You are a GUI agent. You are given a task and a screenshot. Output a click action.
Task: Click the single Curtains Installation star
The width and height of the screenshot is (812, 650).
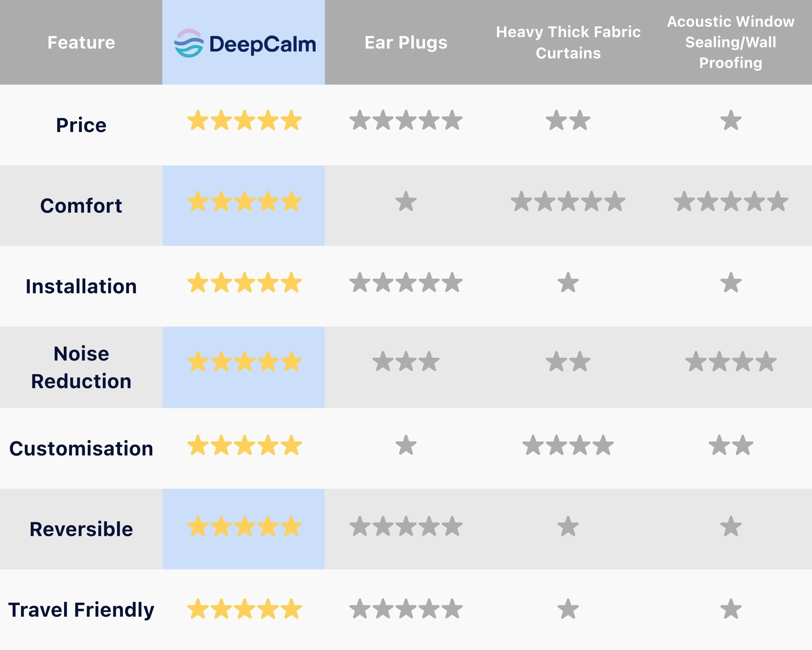tap(568, 282)
